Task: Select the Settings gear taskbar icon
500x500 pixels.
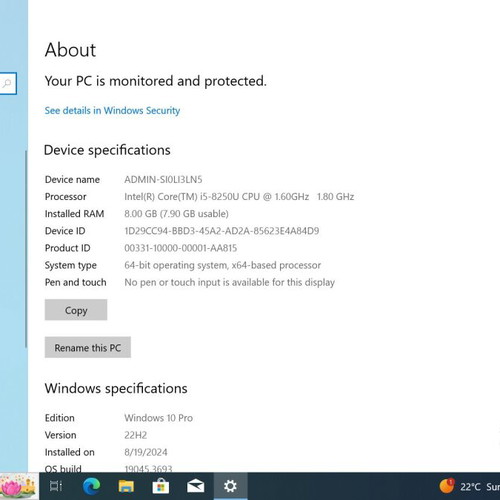Action: point(230,486)
